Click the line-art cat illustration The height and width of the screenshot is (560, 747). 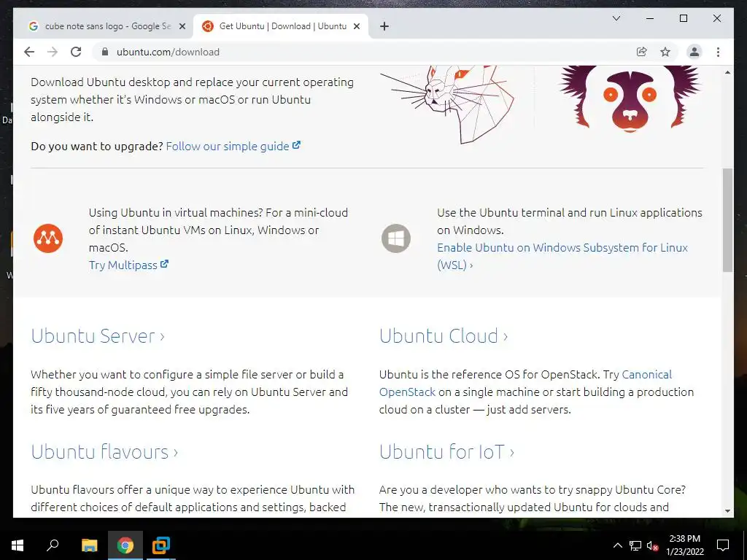point(448,104)
